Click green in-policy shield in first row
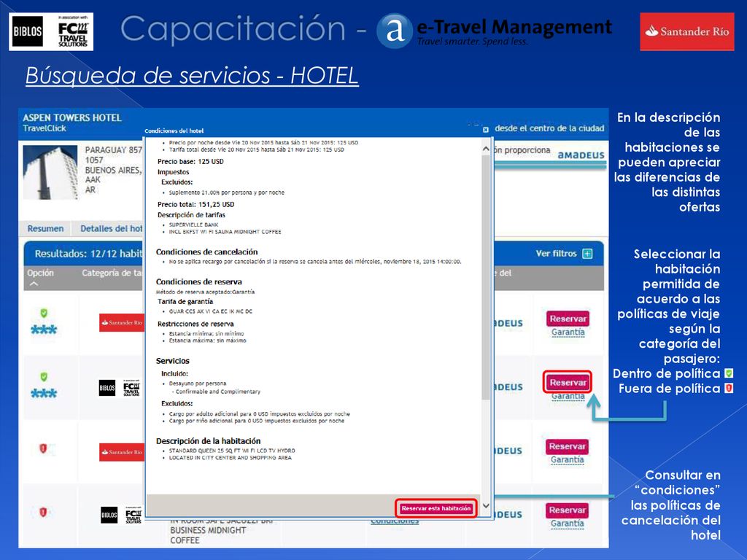 pyautogui.click(x=44, y=313)
